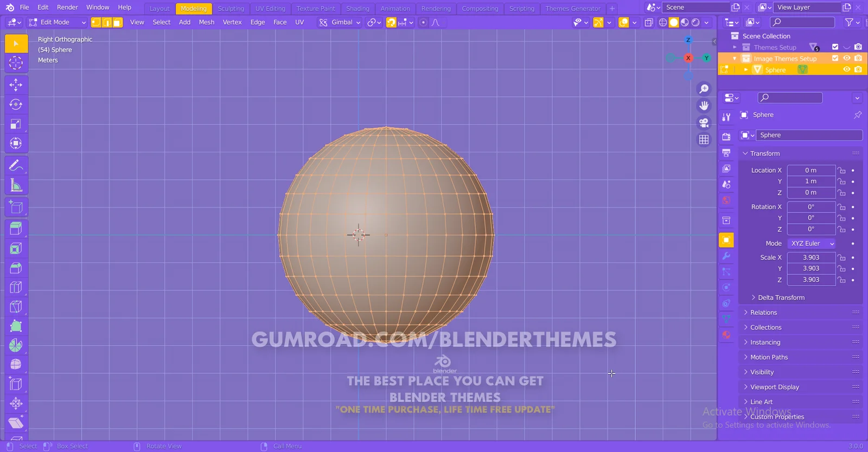Open the Render menu
This screenshot has width=868, height=452.
(67, 7)
